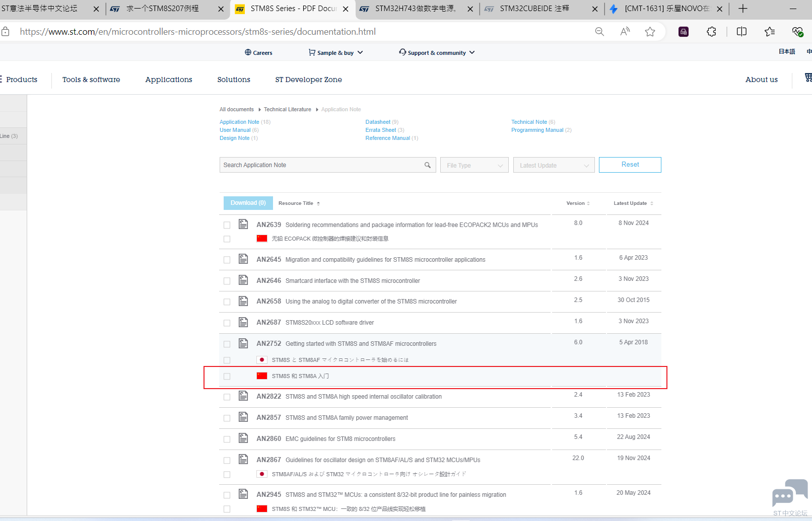Click the document icon for AN2645
The width and height of the screenshot is (812, 521).
click(x=243, y=259)
